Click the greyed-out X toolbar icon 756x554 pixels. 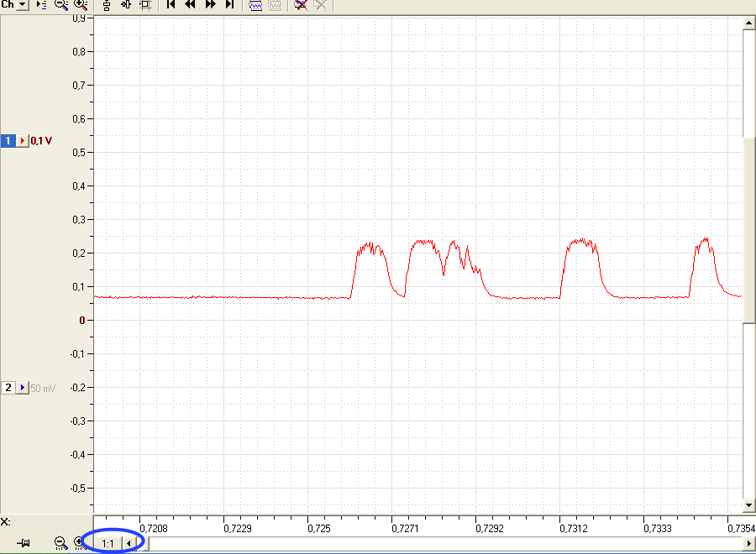(320, 5)
